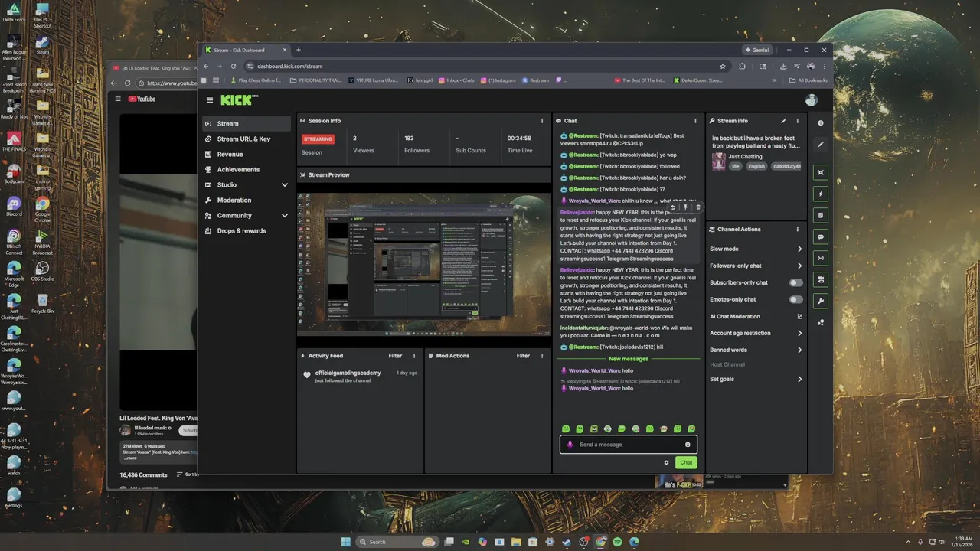This screenshot has width=980, height=551.
Task: Open the Session Info panel options menu
Action: (542, 121)
